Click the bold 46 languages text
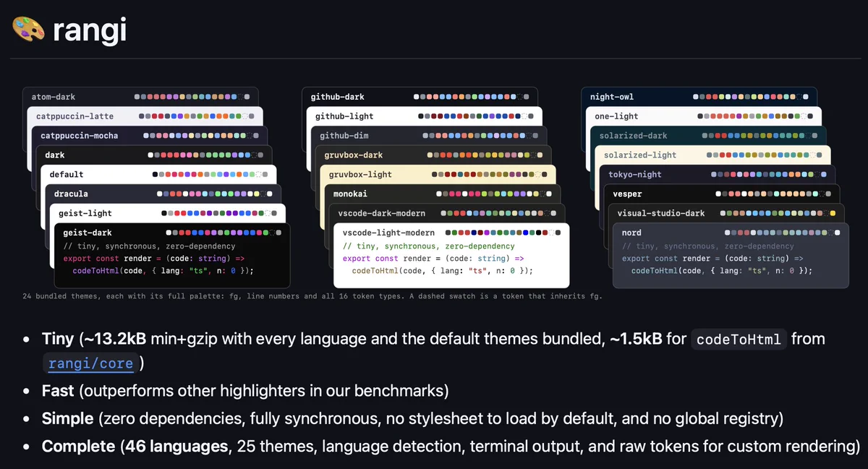The image size is (868, 469). (x=176, y=447)
